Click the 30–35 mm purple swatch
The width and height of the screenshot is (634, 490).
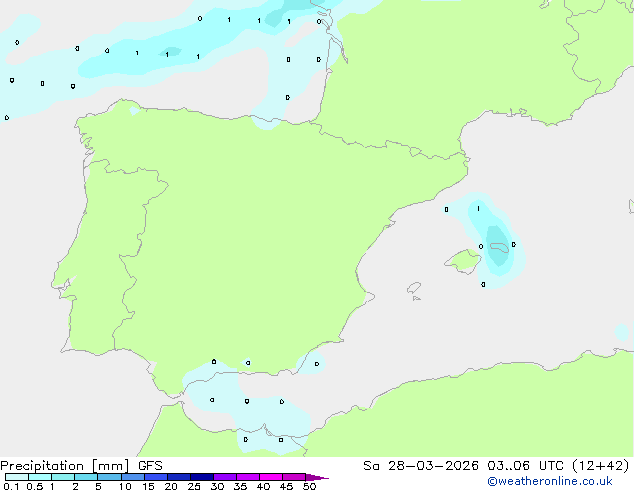225,477
